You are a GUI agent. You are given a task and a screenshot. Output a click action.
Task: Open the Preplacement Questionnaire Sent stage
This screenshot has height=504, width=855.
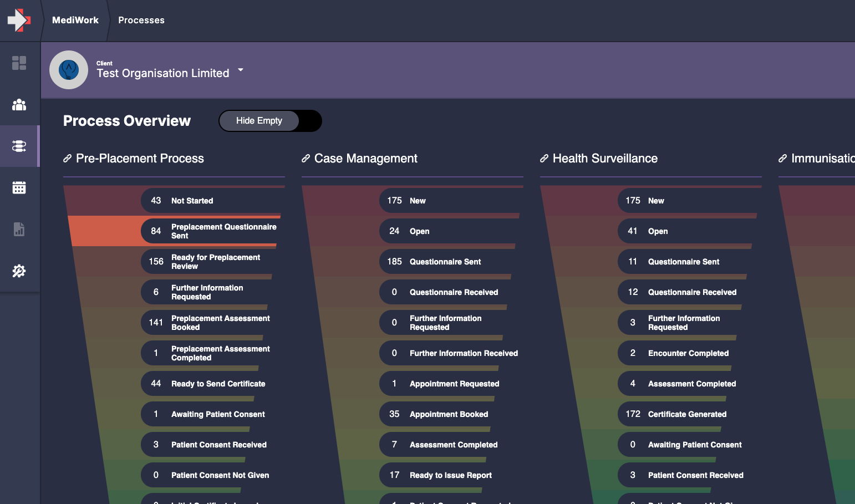(212, 231)
